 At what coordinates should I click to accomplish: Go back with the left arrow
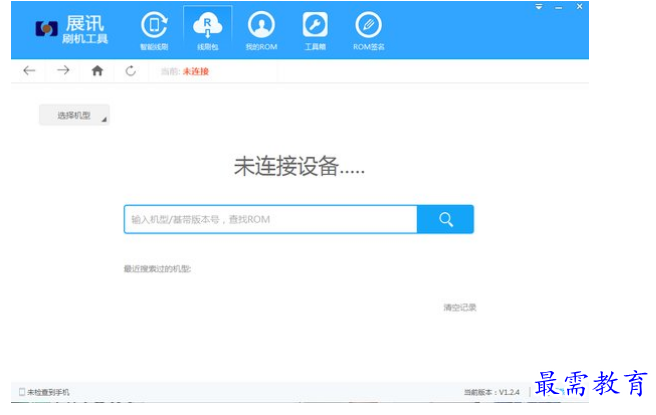(x=29, y=70)
